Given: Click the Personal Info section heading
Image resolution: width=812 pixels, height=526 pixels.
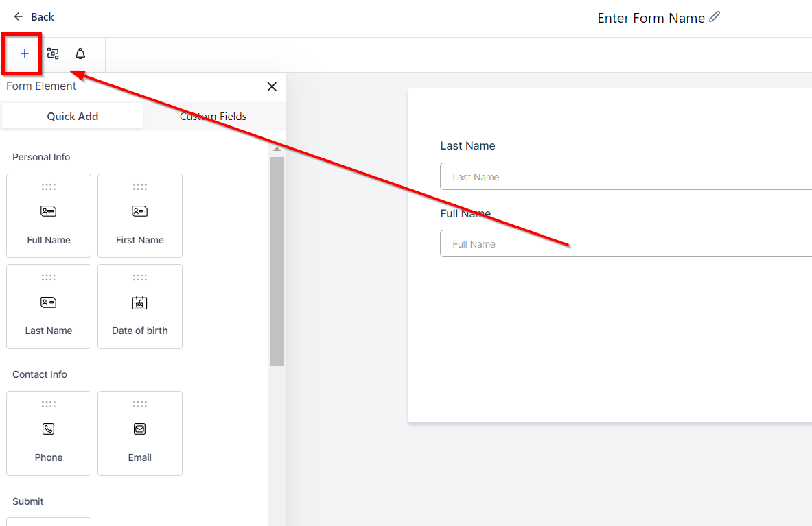Looking at the screenshot, I should (41, 157).
